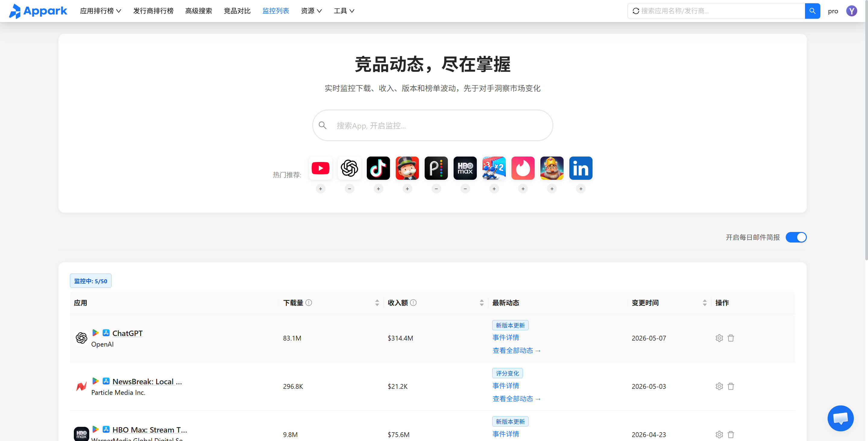Open the live chat support bubble
The image size is (868, 441).
coord(840,418)
